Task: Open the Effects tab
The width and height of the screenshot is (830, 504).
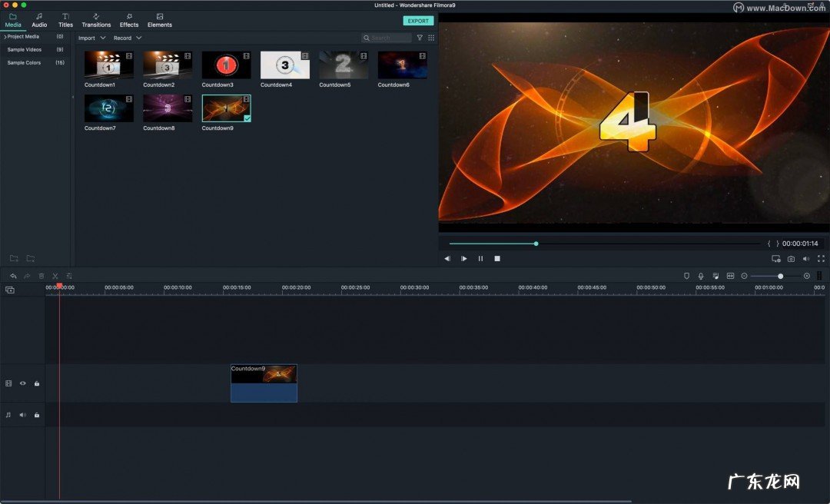Action: point(129,20)
